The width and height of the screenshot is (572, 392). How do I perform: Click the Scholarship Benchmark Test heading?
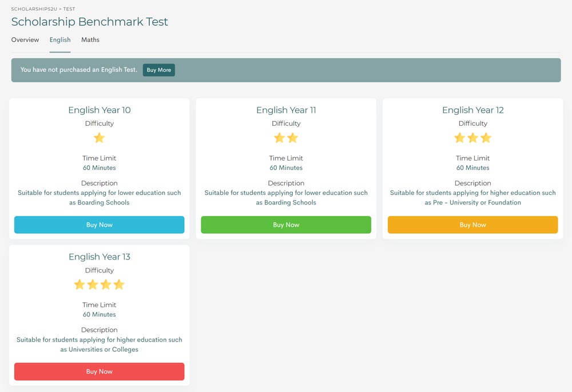(89, 22)
